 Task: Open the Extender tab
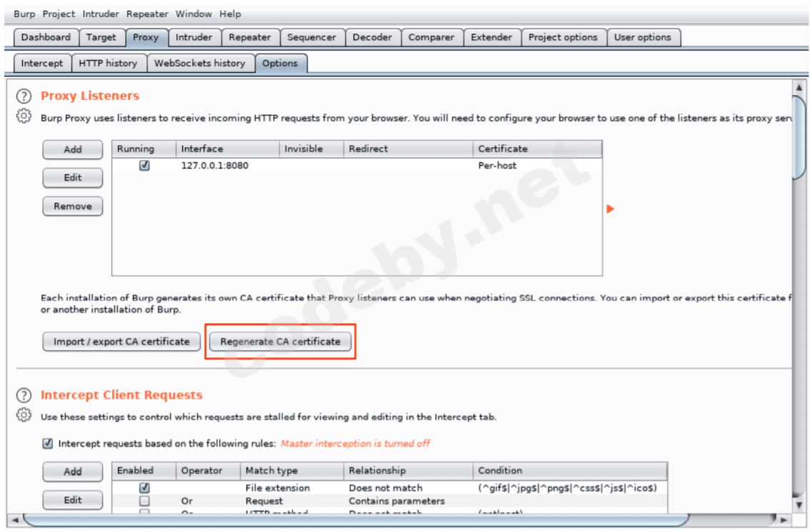[491, 37]
